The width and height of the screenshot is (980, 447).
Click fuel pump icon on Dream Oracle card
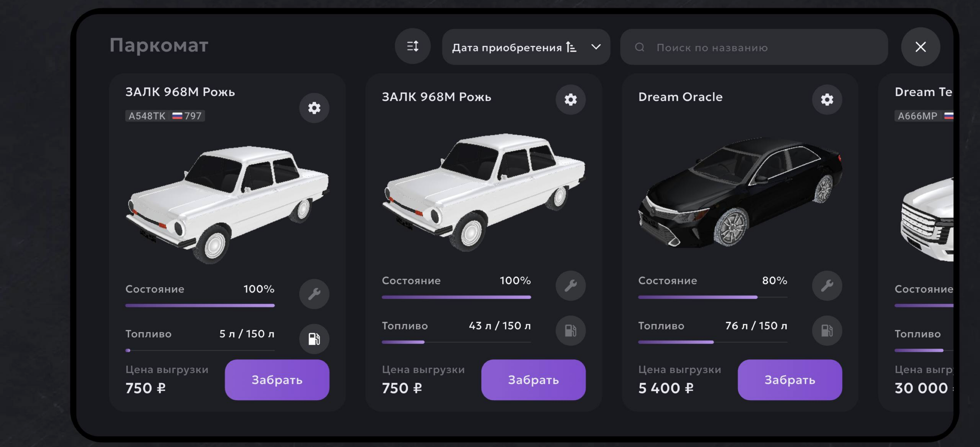827,330
